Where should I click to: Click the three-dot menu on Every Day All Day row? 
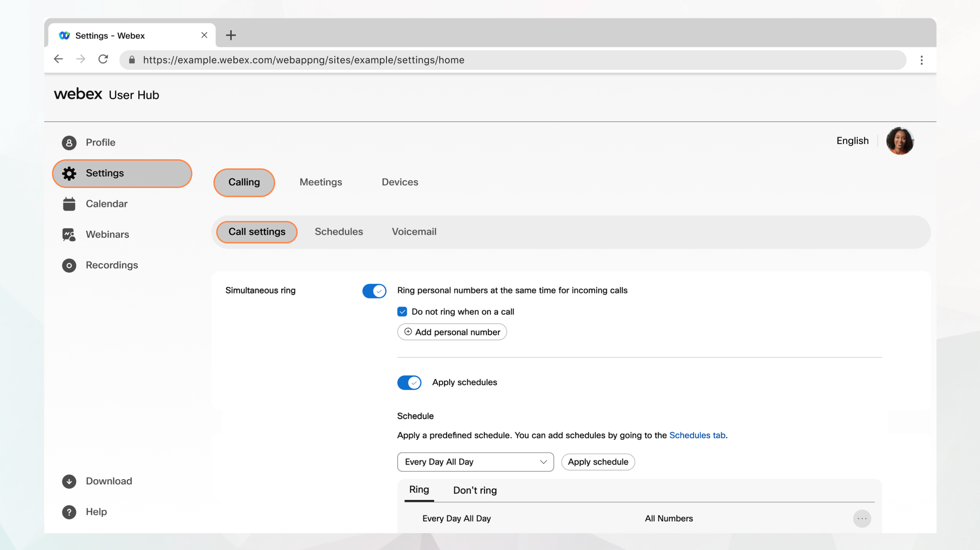coord(862,518)
